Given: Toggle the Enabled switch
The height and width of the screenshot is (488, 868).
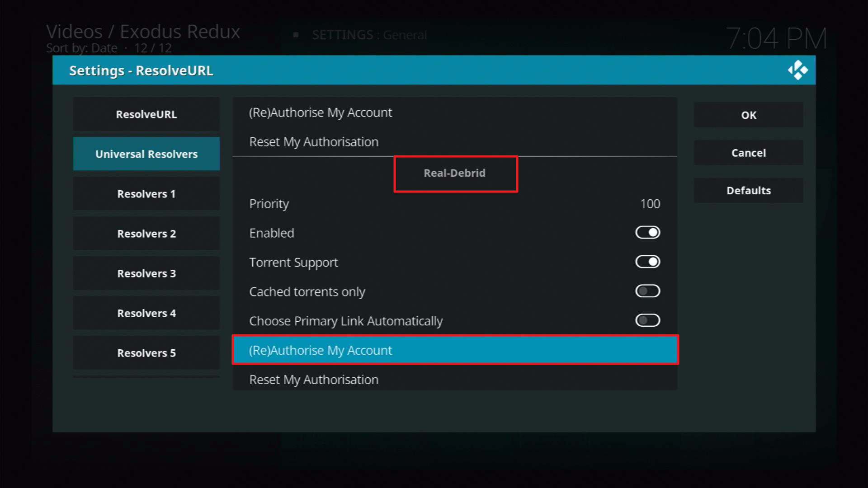Looking at the screenshot, I should [x=647, y=233].
